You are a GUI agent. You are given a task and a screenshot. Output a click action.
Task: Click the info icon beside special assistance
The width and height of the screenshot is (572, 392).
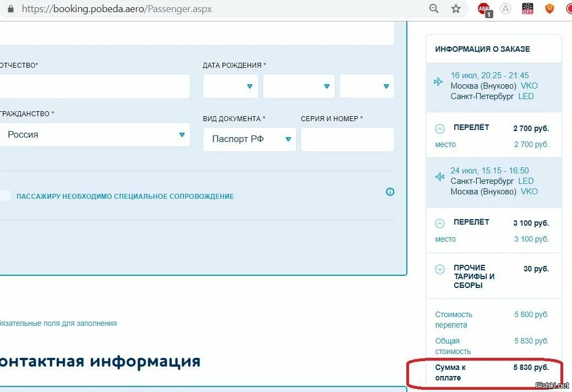[390, 192]
